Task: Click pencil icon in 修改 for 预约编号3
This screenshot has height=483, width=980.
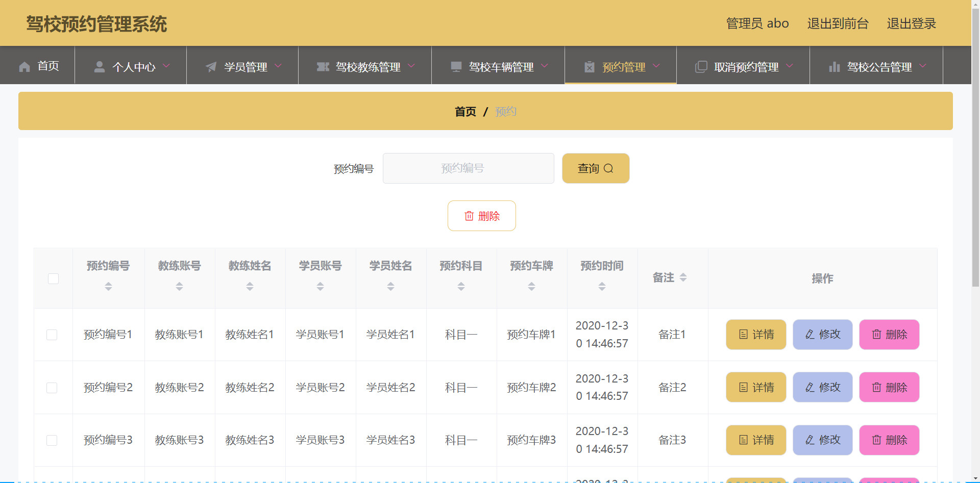Action: (x=810, y=440)
